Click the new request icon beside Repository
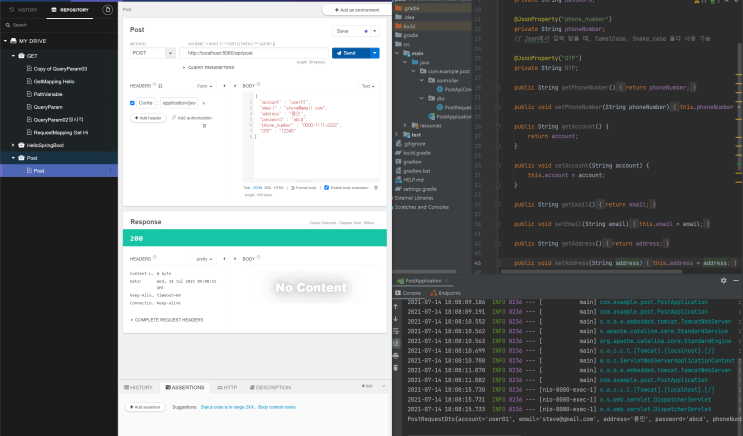743x436 pixels. 108,9
